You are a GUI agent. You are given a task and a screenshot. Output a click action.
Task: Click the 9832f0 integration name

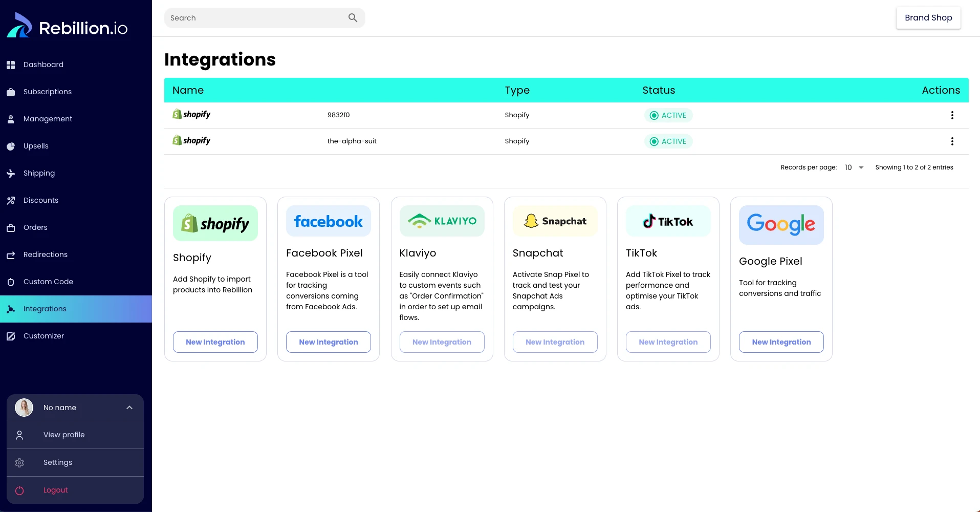tap(339, 115)
